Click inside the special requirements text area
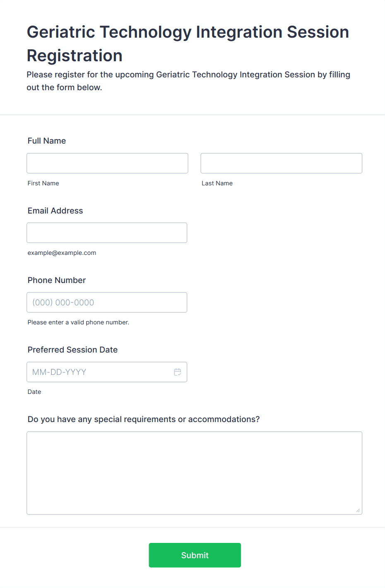Image resolution: width=385 pixels, height=588 pixels. pyautogui.click(x=194, y=473)
